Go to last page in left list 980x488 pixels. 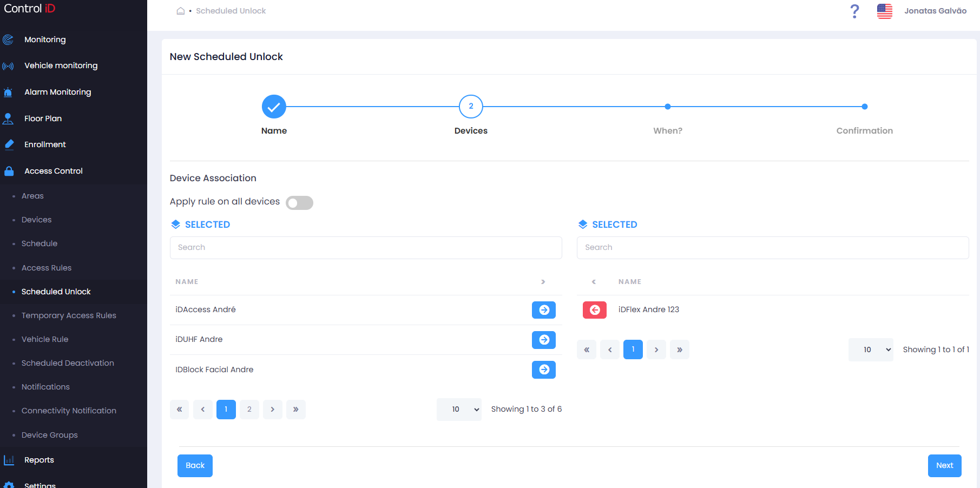pyautogui.click(x=296, y=410)
